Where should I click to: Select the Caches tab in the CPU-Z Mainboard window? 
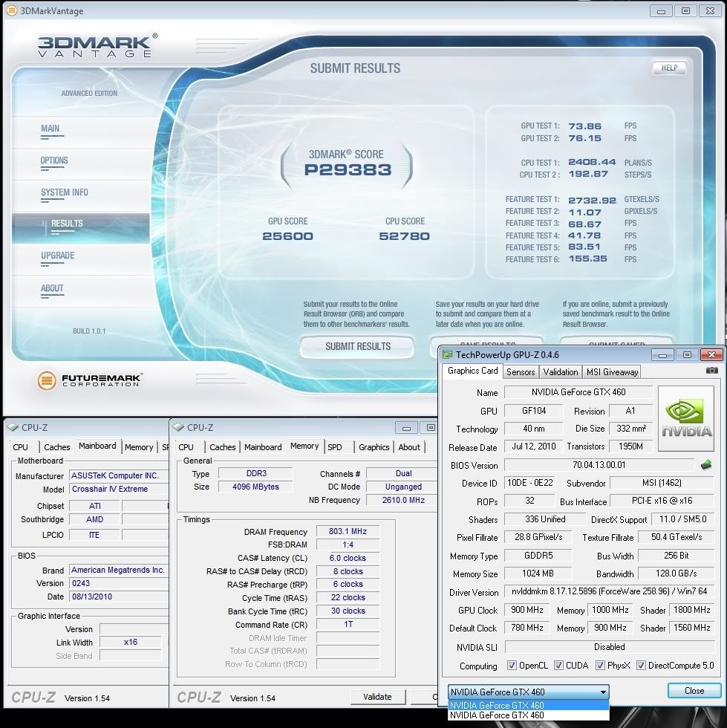coord(56,447)
